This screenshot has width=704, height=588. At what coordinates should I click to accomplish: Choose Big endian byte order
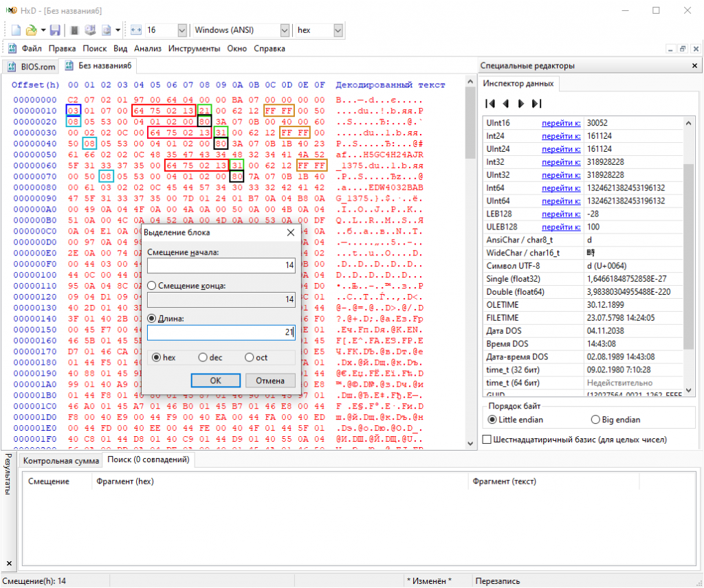coord(595,420)
